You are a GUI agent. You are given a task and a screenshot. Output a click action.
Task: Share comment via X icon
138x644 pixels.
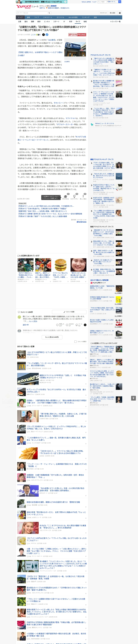(85, 325)
